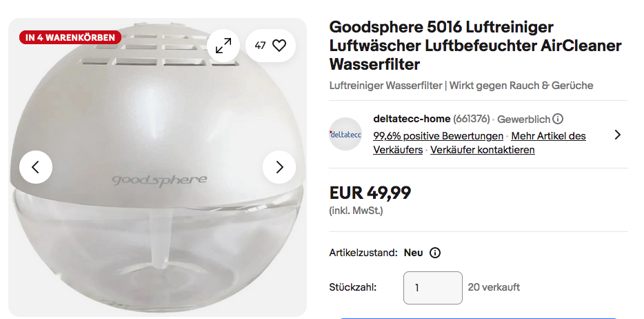Open info icon beside Artikelzustand Neu
The height and width of the screenshot is (319, 644).
(x=435, y=253)
